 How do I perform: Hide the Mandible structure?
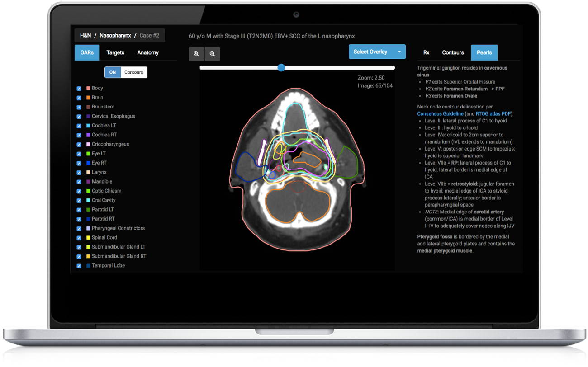click(x=79, y=181)
